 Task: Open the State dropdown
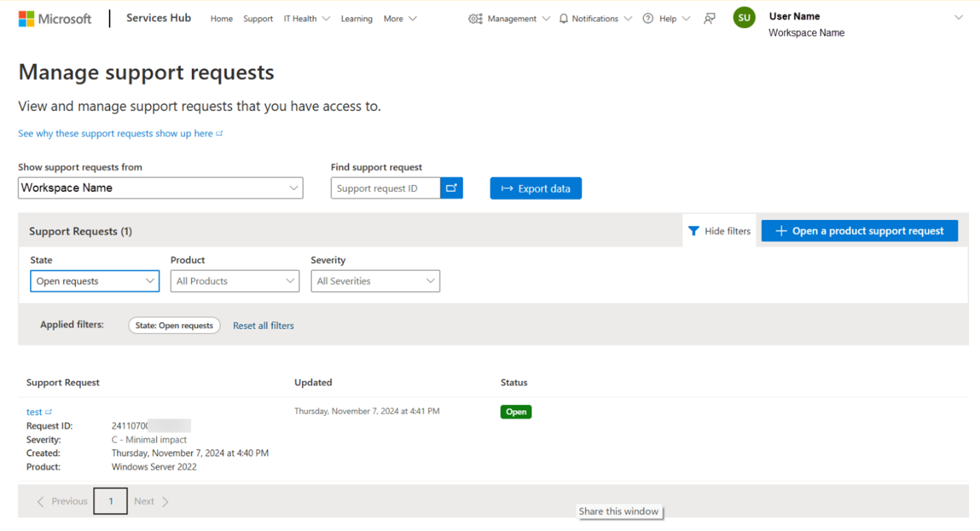[x=95, y=281]
